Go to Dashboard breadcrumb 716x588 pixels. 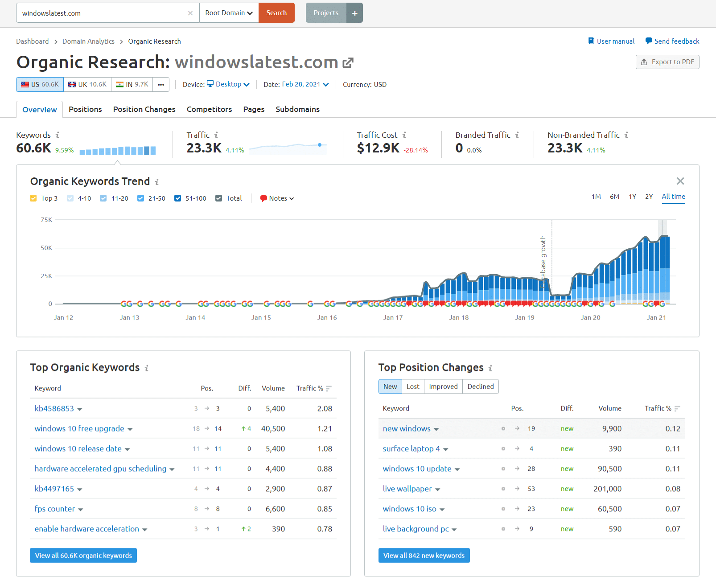coord(33,41)
